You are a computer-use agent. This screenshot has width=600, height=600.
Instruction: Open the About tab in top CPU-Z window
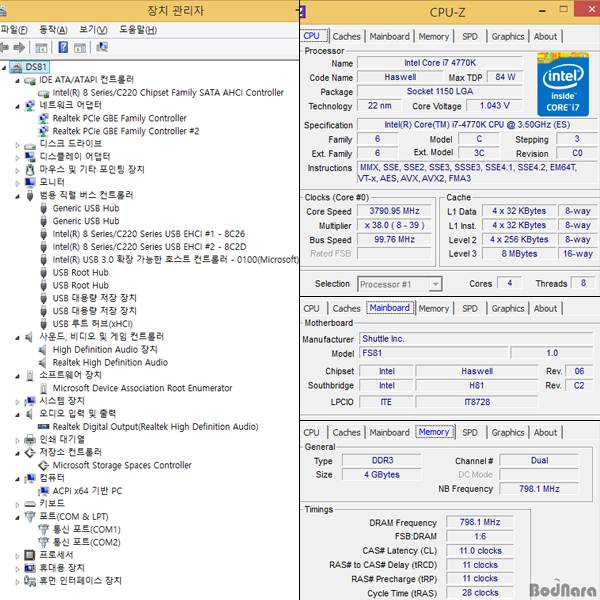[545, 36]
